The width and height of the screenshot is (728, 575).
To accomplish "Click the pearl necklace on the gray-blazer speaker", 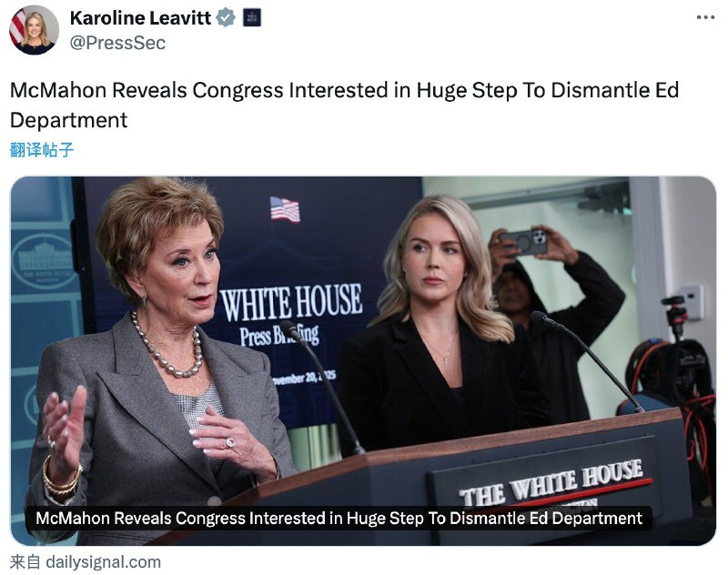I will (x=167, y=347).
